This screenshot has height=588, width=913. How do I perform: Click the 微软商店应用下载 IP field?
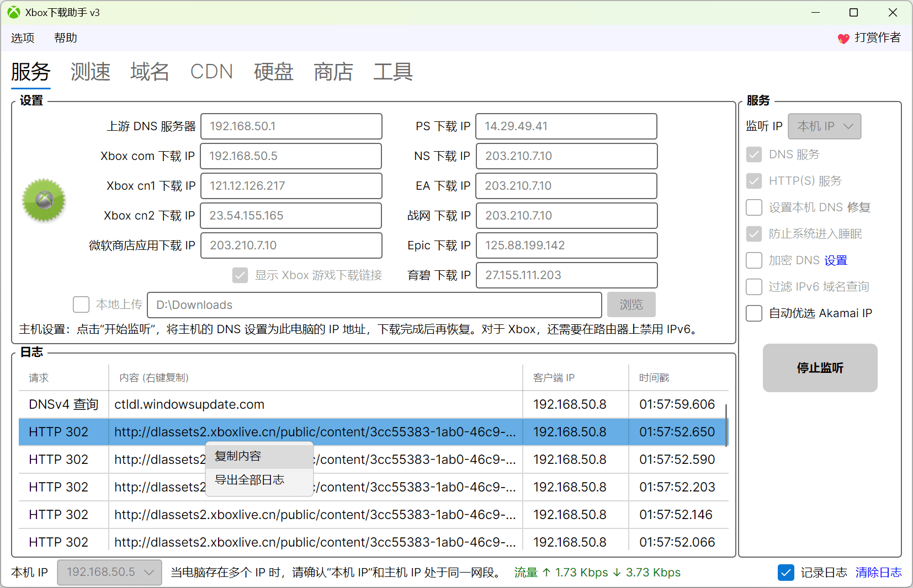point(291,245)
